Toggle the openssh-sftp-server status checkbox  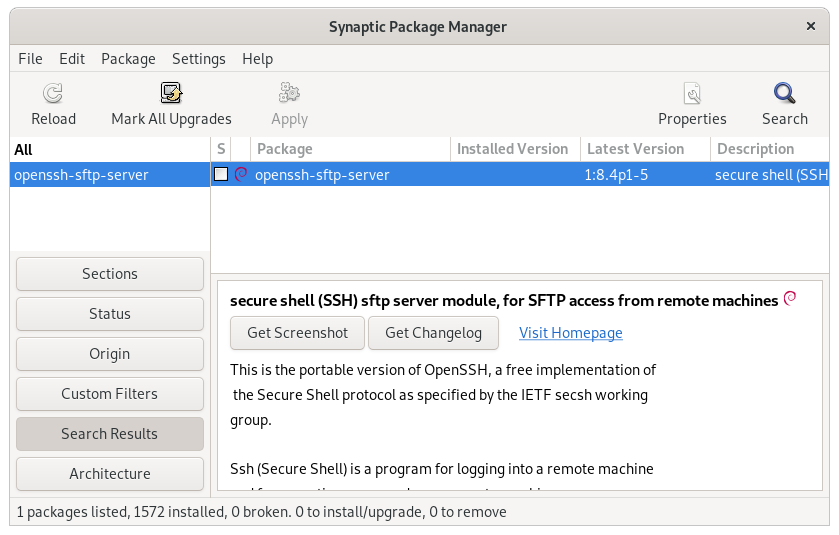221,174
